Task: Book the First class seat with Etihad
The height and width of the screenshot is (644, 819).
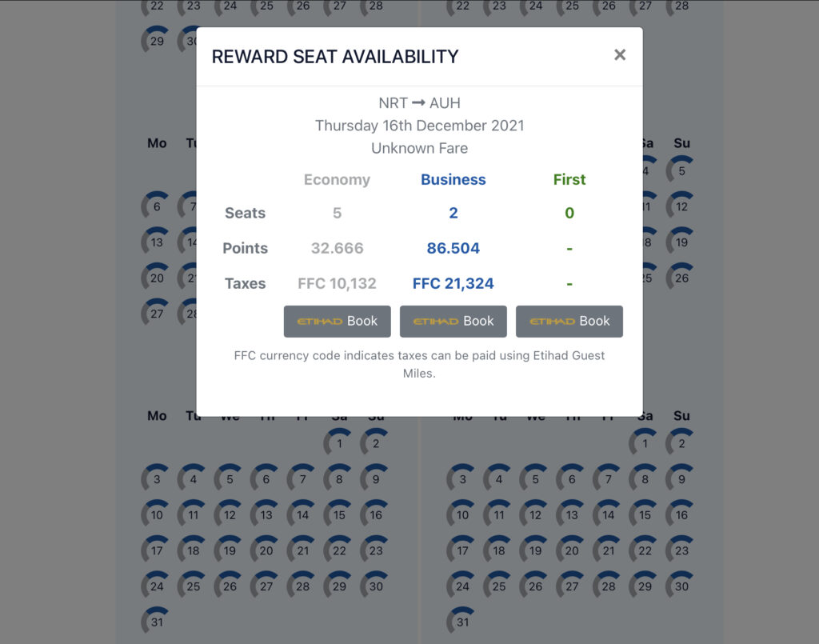Action: click(569, 322)
